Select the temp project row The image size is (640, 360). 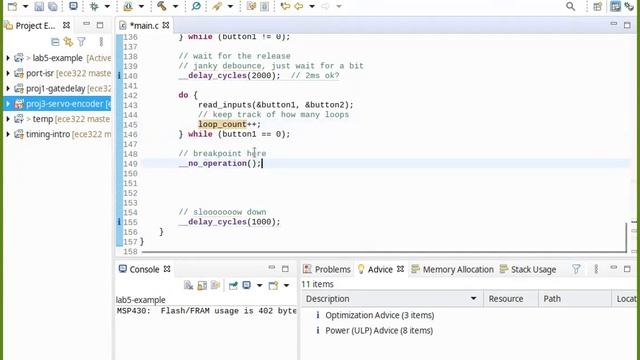(x=57, y=119)
